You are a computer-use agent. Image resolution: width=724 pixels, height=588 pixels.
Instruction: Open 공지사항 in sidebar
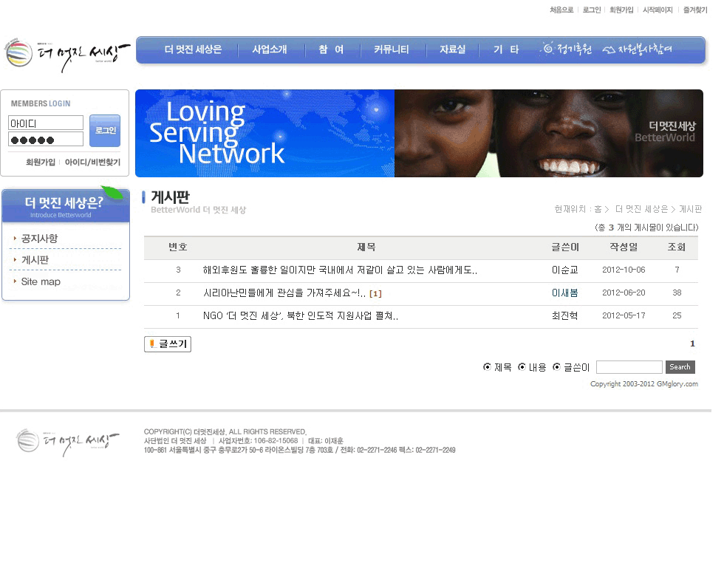(39, 238)
